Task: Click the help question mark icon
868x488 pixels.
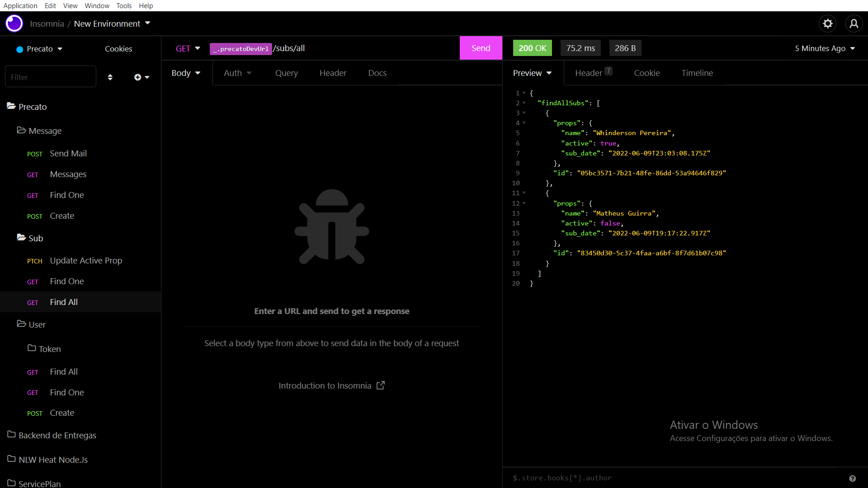Action: (x=852, y=479)
